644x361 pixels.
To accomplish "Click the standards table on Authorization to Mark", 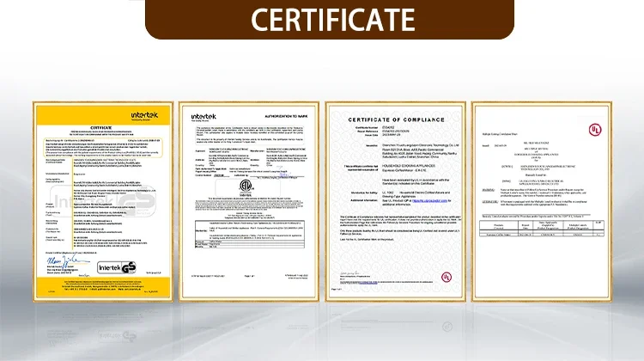I will [x=250, y=235].
